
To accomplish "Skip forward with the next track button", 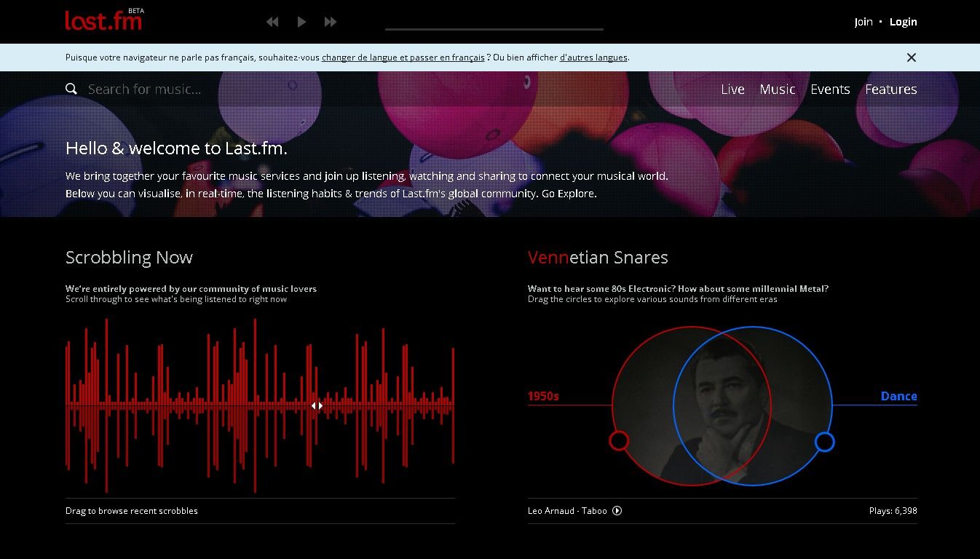I will (x=331, y=22).
